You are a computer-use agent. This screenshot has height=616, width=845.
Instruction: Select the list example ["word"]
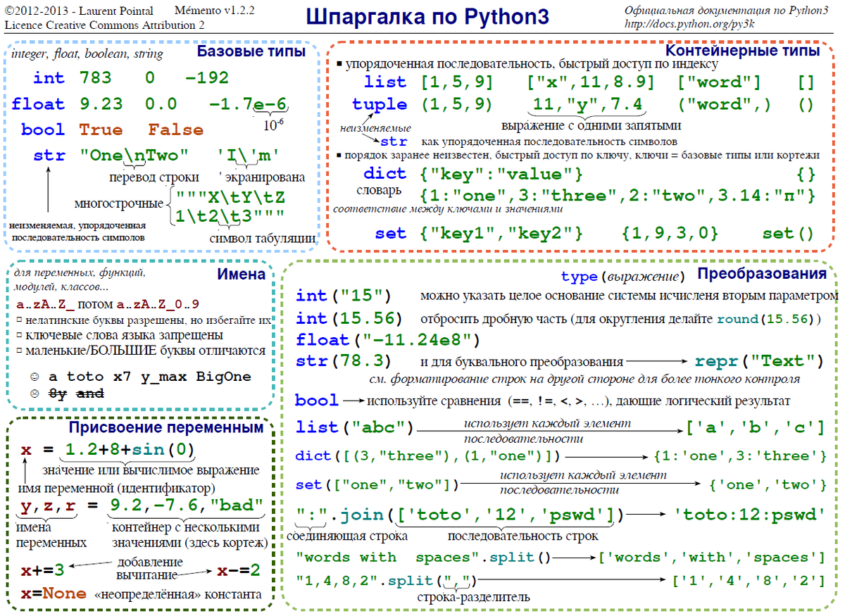tap(719, 82)
